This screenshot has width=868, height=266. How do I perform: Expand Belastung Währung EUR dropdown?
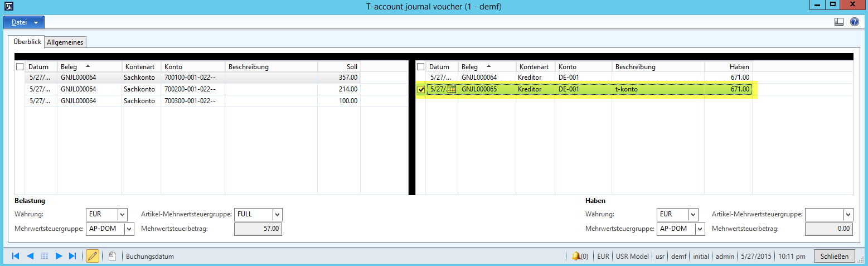click(x=123, y=215)
